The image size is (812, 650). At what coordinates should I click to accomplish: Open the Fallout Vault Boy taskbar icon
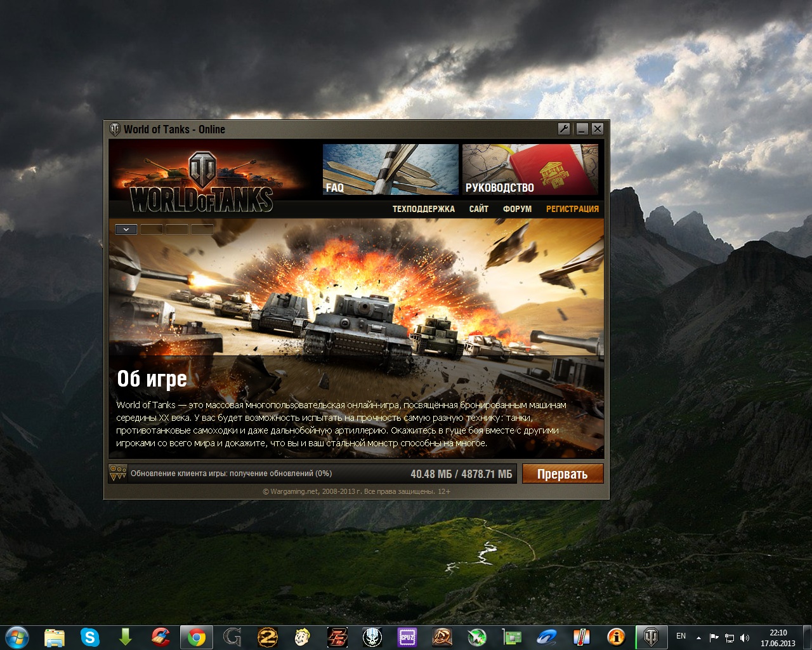click(302, 637)
